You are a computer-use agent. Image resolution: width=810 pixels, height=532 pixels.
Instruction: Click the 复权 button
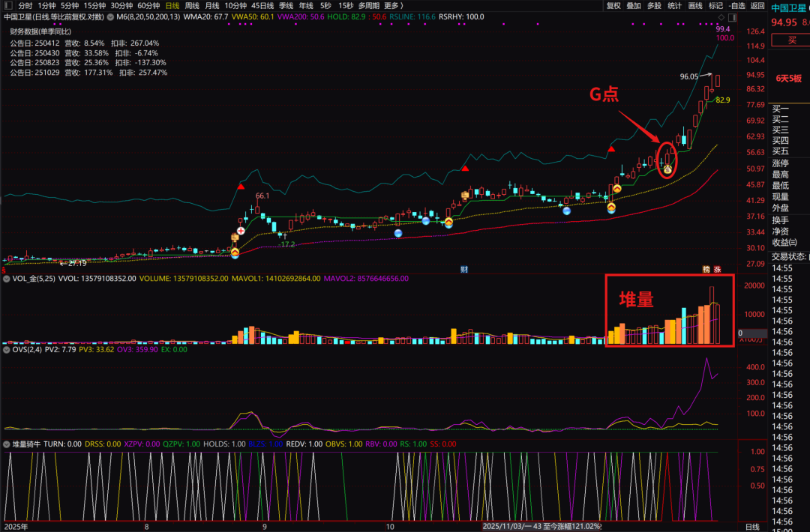[x=613, y=6]
